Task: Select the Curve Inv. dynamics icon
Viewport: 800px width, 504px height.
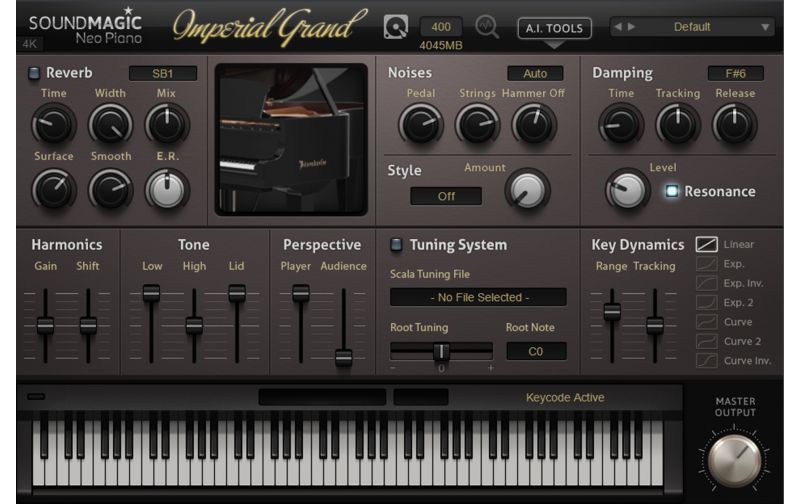Action: point(707,361)
